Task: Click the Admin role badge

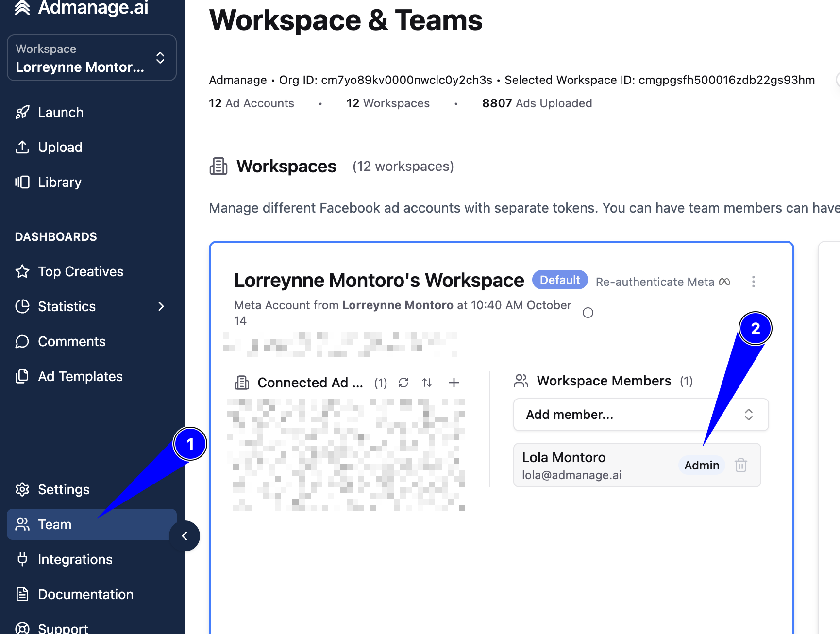Action: point(702,465)
